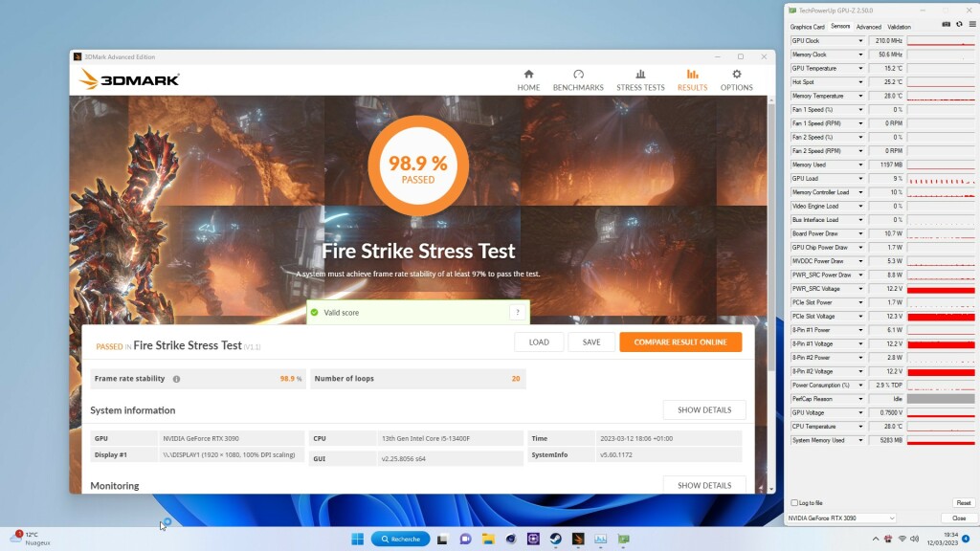
Task: Switch to the Graphics Card tab
Action: [807, 27]
